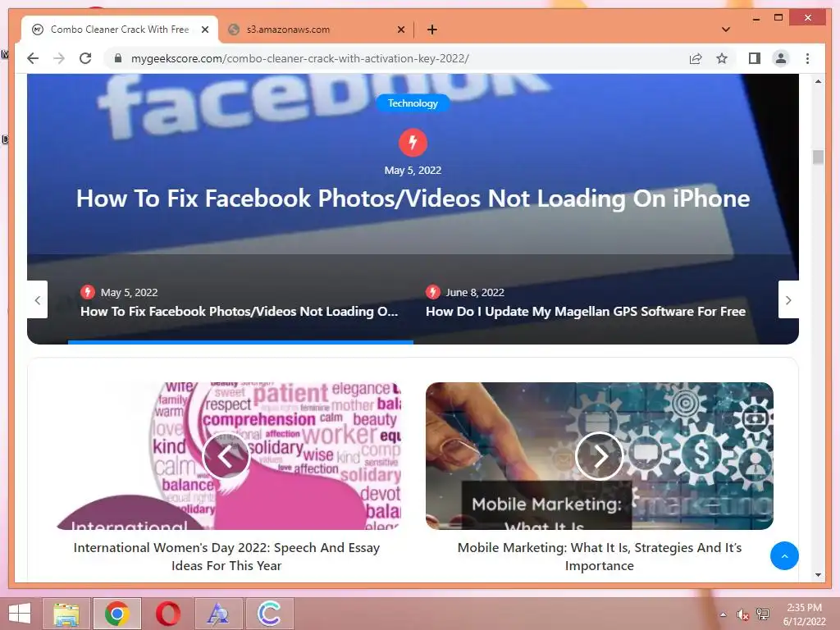Open the International Women's Day 2022 article
This screenshot has width=840, height=630.
[x=226, y=557]
